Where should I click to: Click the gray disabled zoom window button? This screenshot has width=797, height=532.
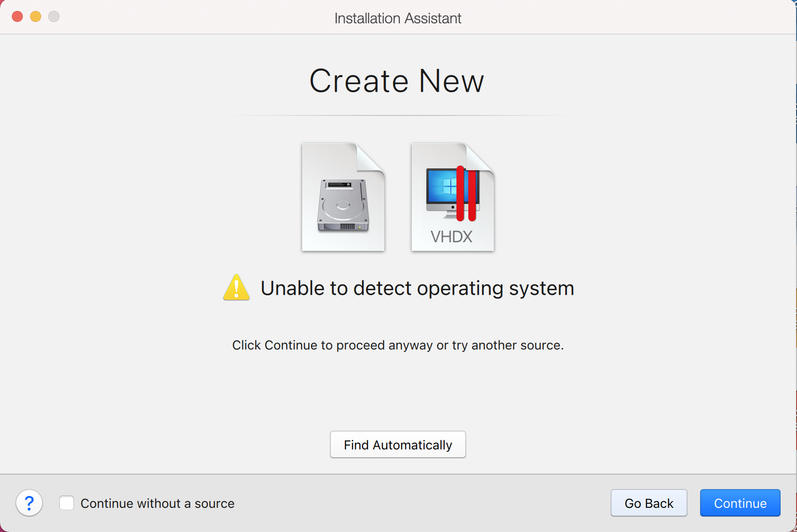(54, 17)
